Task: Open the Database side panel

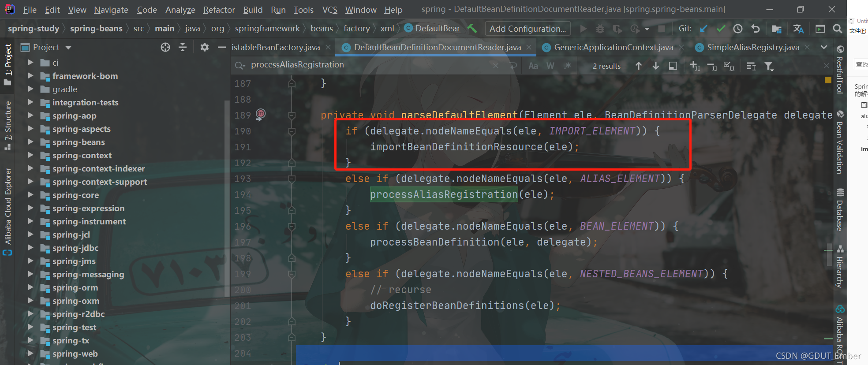Action: click(840, 210)
